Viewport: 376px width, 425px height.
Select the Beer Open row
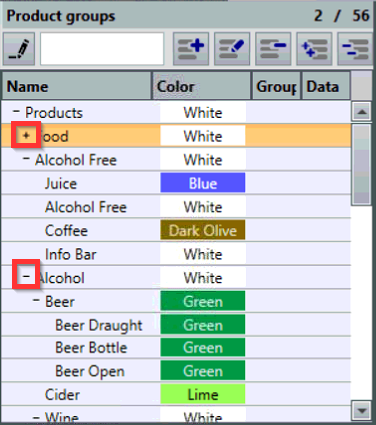point(176,371)
